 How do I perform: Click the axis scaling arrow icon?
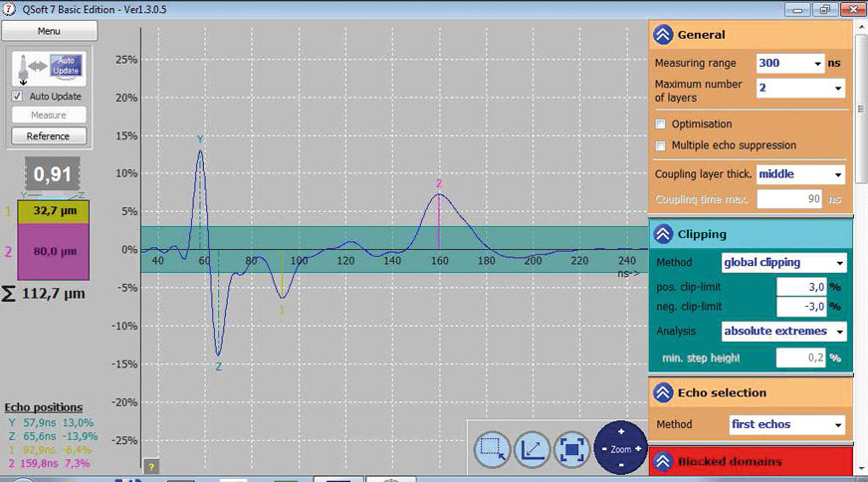point(532,449)
